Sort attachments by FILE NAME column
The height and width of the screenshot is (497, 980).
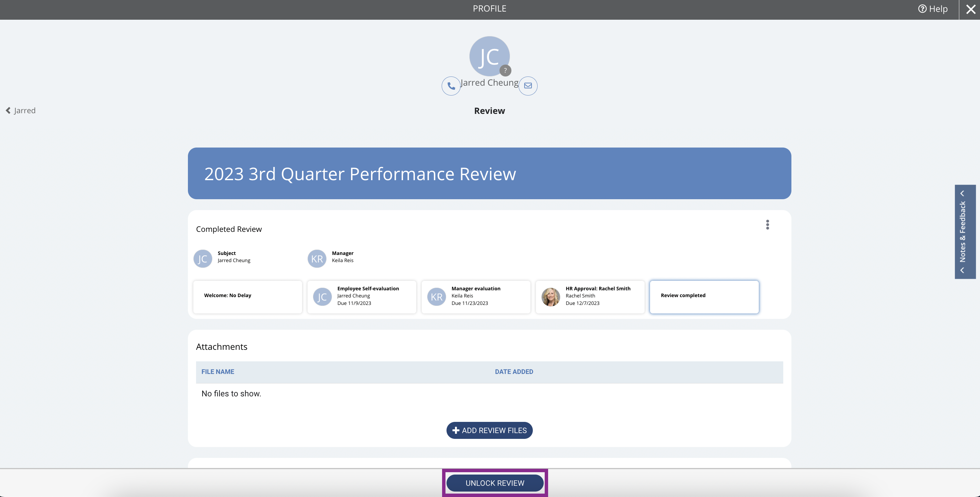tap(217, 372)
